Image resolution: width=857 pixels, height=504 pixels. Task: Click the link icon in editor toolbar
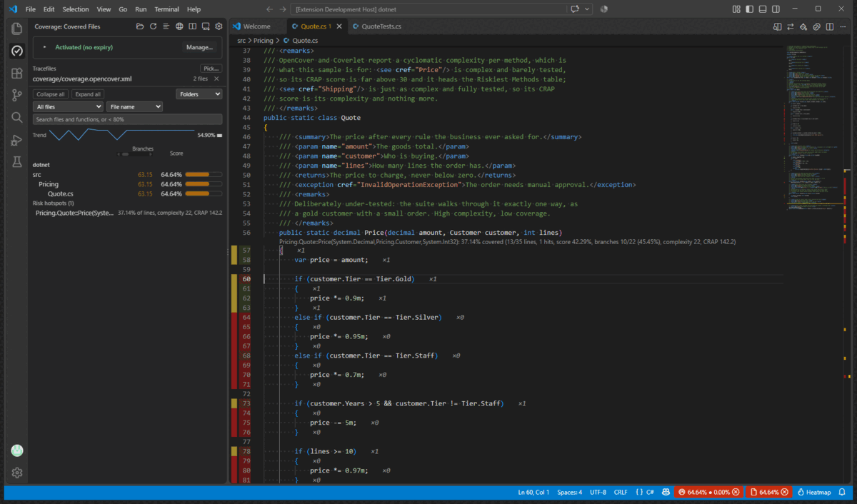coord(816,26)
